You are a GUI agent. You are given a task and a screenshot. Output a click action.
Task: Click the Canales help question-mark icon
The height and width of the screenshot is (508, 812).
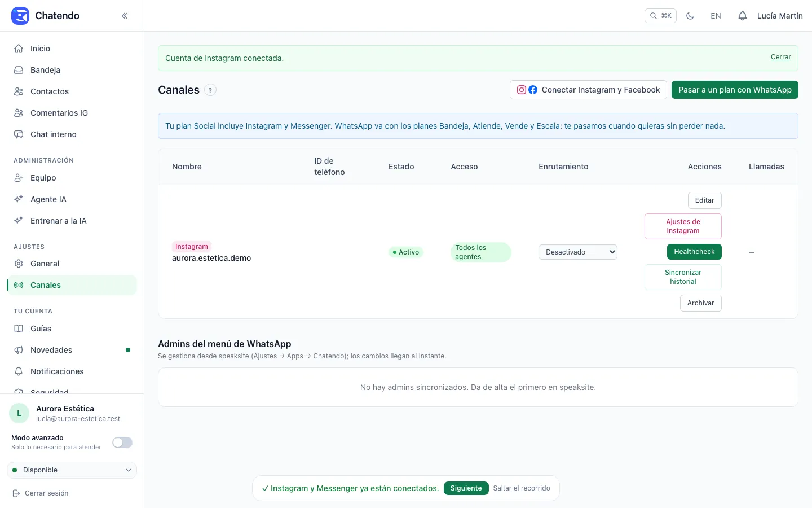tap(210, 90)
